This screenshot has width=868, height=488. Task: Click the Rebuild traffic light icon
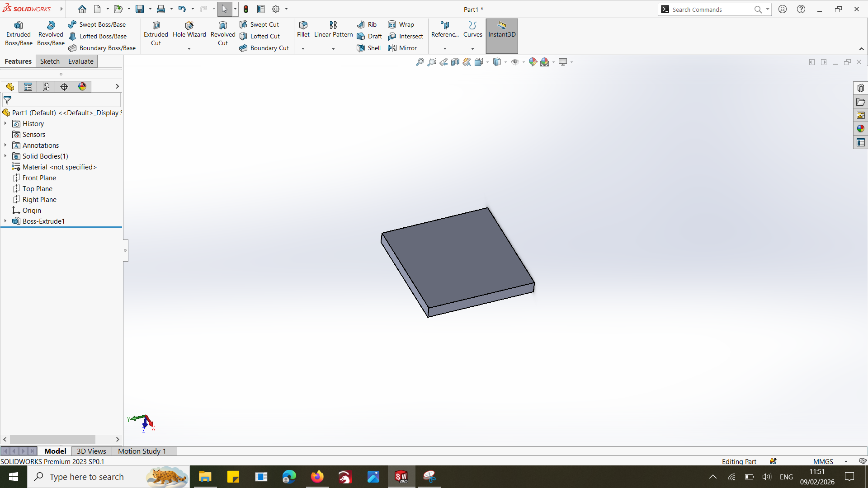[246, 9]
